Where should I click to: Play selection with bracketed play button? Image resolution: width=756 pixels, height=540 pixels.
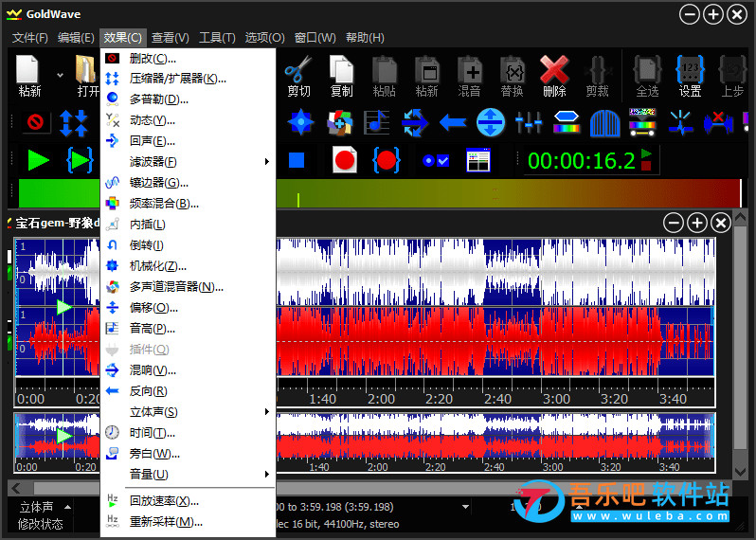coord(80,160)
